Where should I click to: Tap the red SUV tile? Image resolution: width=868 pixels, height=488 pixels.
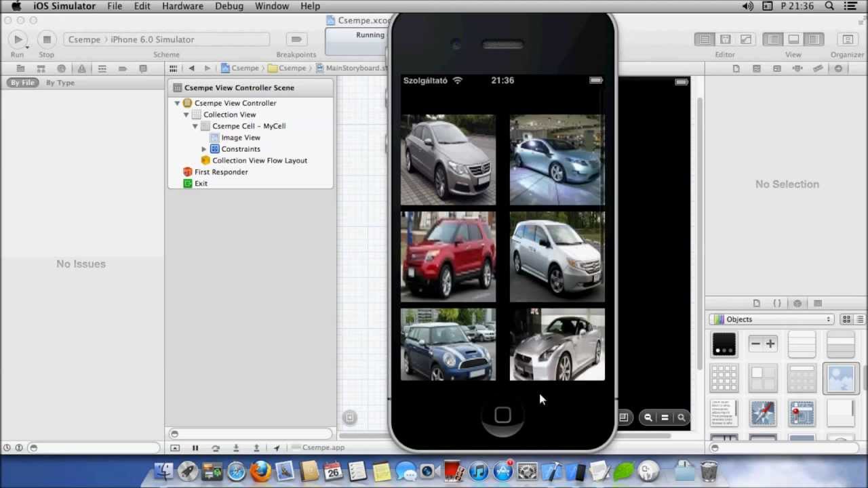(448, 256)
